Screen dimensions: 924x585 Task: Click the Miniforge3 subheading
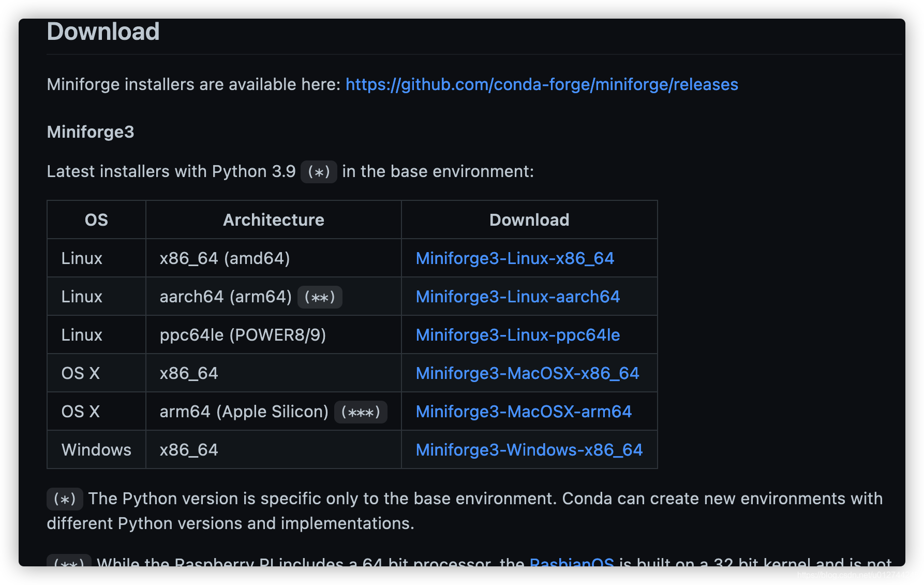91,132
